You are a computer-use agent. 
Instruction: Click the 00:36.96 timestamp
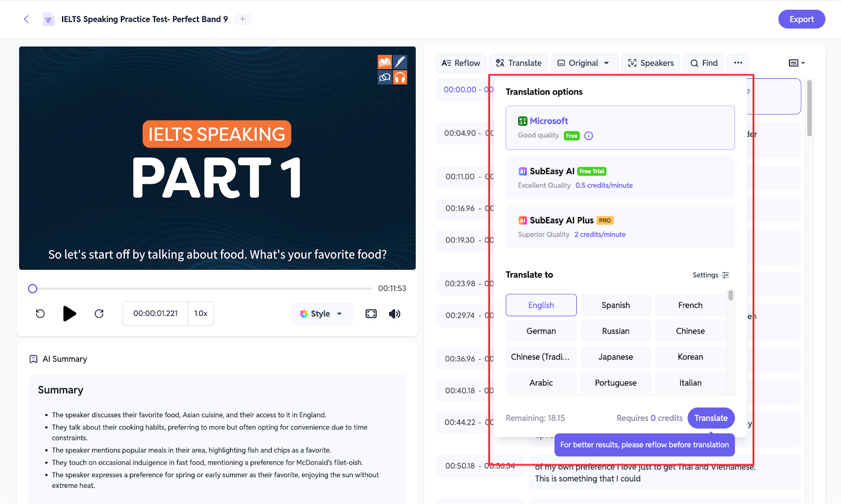460,359
